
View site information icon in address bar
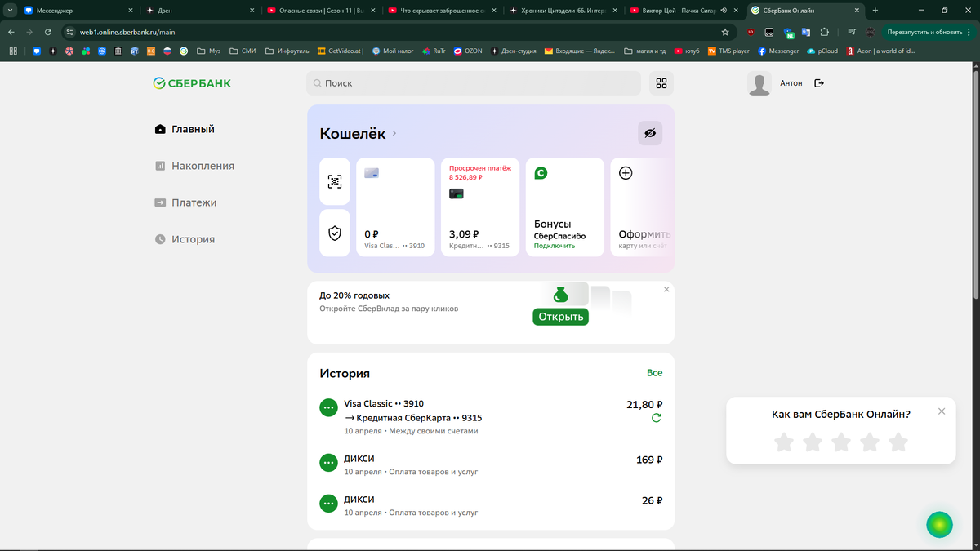point(69,32)
